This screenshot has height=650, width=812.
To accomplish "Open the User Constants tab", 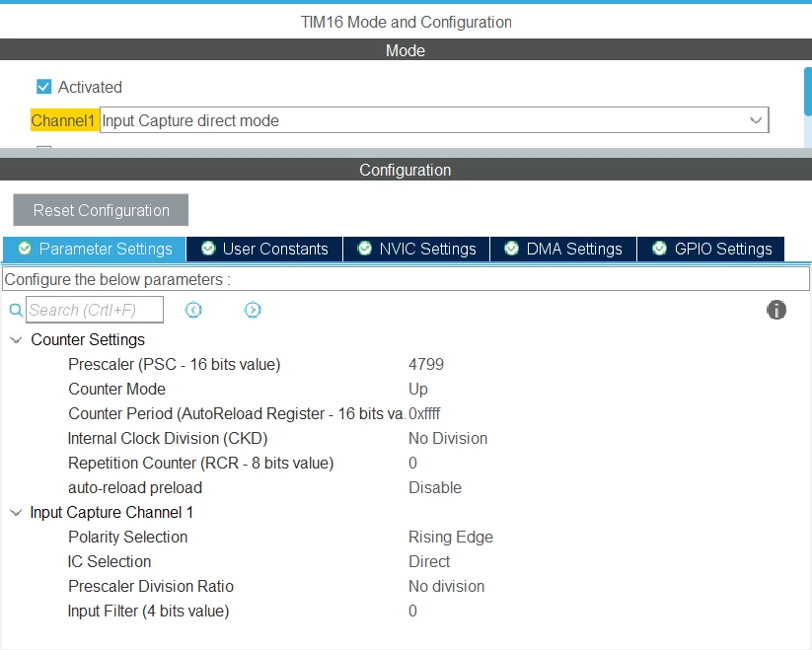I will [264, 249].
